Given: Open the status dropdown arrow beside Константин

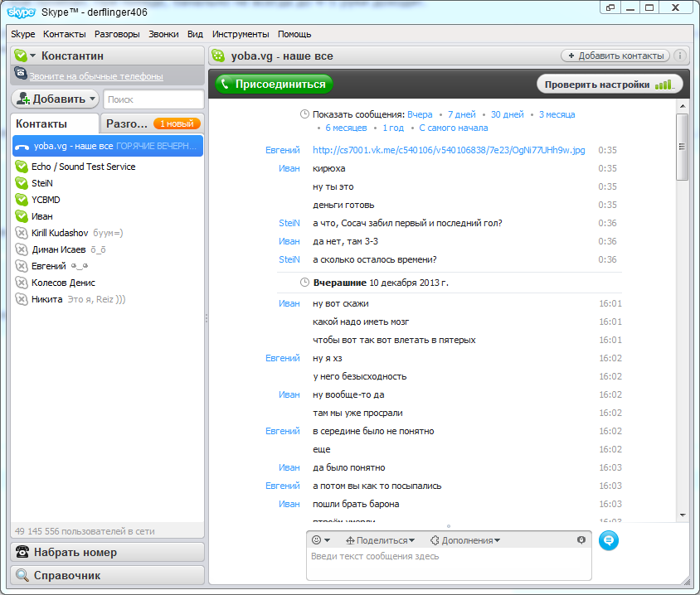Looking at the screenshot, I should (32, 56).
